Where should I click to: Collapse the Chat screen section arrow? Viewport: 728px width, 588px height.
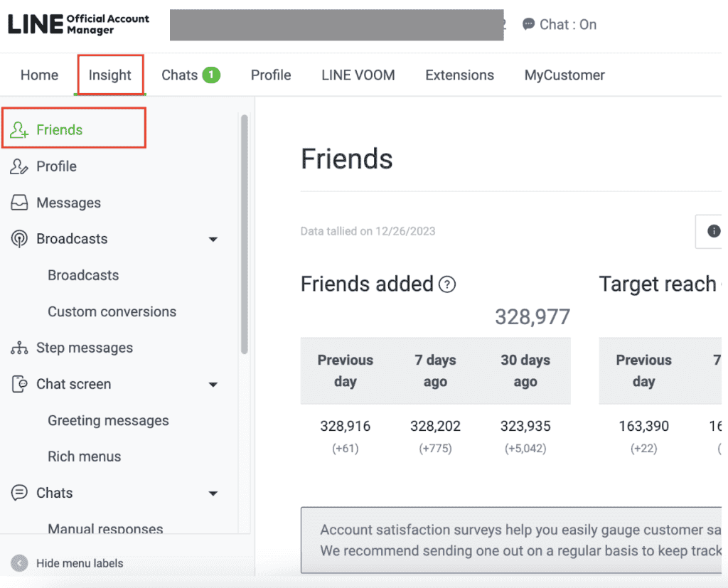(x=213, y=385)
